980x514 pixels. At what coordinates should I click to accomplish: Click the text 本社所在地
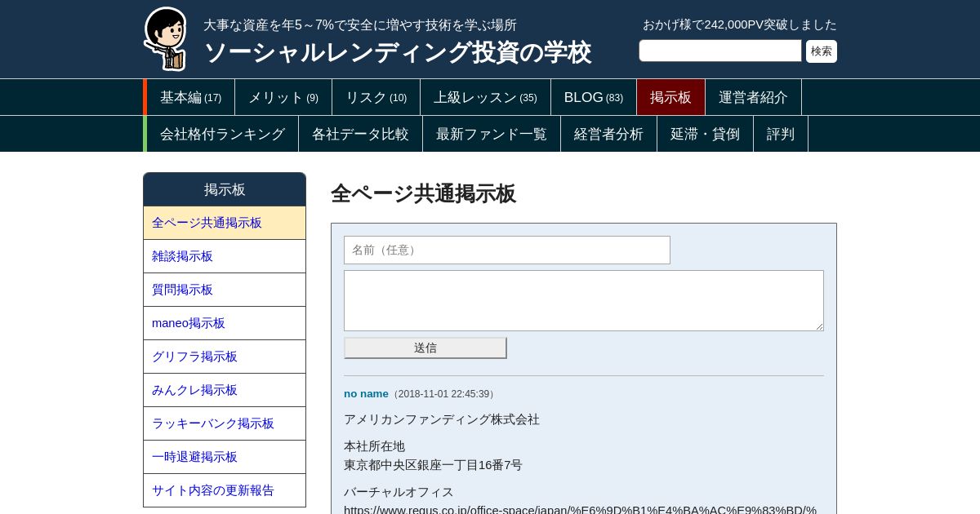(374, 446)
